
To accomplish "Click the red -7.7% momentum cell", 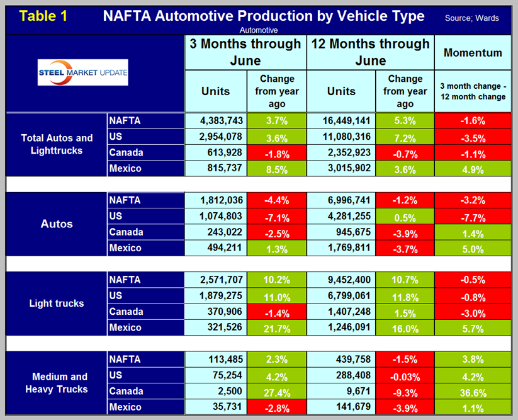I will coord(473,216).
